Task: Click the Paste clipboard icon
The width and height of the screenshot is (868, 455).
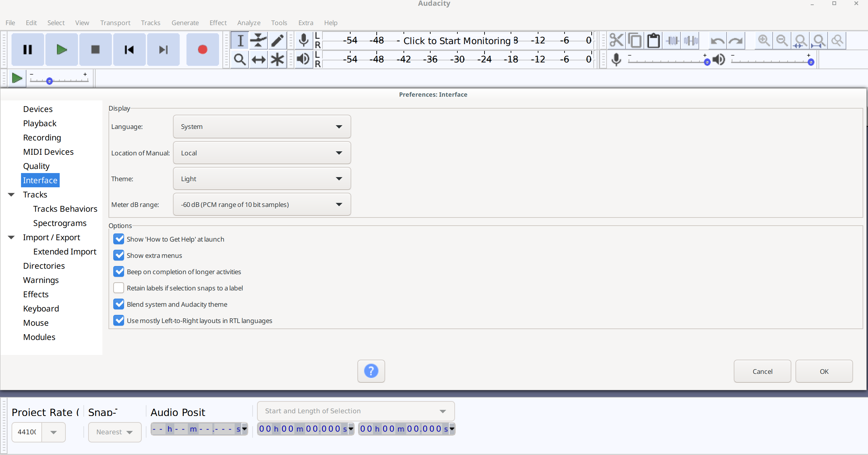Action: pos(653,40)
